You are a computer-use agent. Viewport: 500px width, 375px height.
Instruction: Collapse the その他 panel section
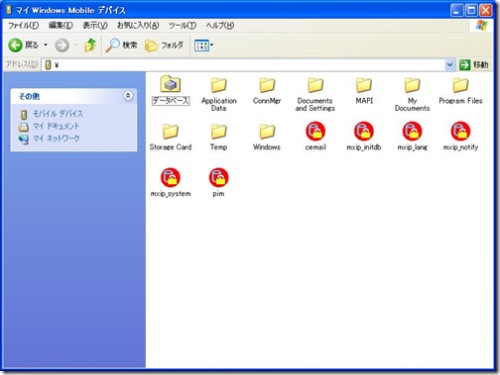(x=128, y=96)
